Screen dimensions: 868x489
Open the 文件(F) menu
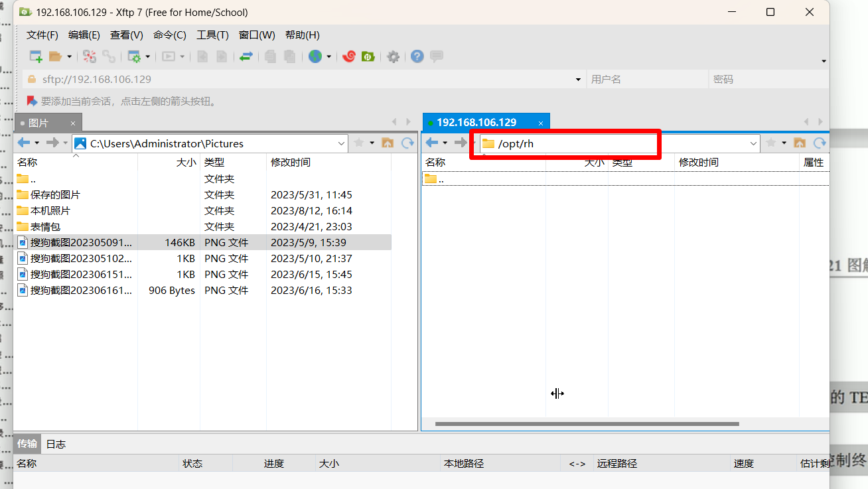click(42, 35)
